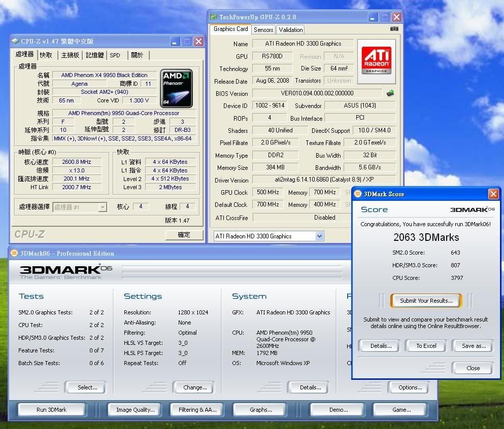The height and width of the screenshot is (429, 504).
Task: Click the BIOS Version 'VER010.094.000.002.000000' field
Action: click(x=317, y=93)
